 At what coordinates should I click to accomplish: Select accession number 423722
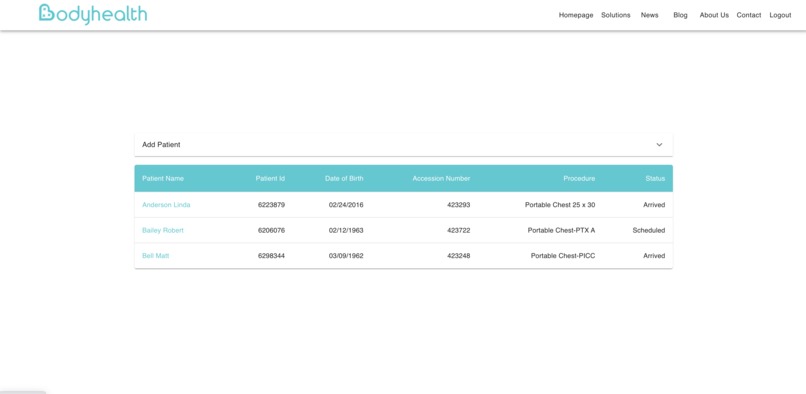click(459, 230)
